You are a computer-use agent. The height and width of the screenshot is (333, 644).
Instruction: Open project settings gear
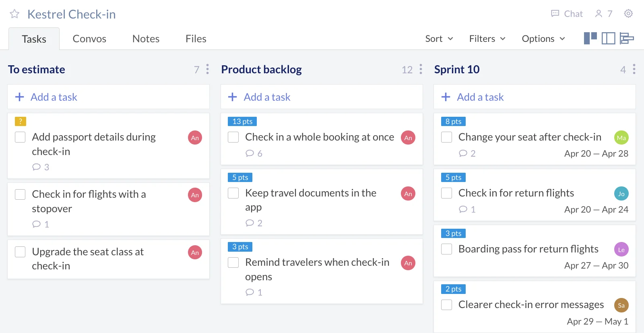[x=628, y=14]
